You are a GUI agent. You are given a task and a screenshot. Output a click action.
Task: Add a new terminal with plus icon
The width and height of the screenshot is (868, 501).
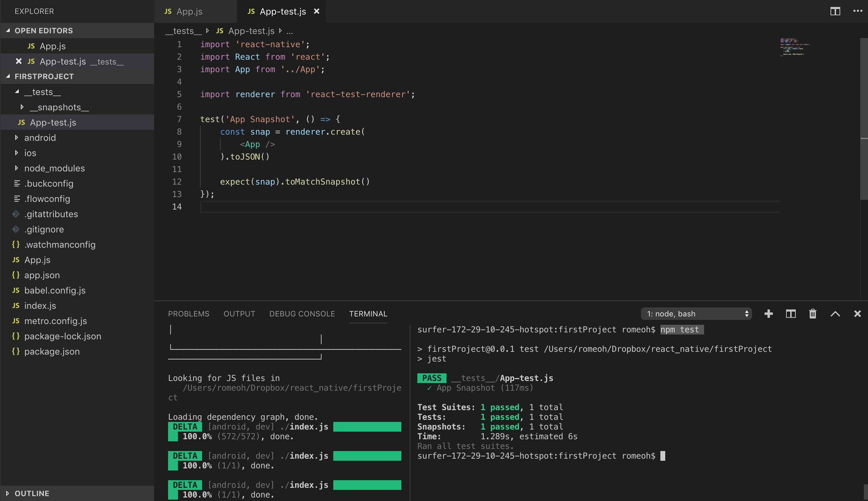tap(768, 314)
